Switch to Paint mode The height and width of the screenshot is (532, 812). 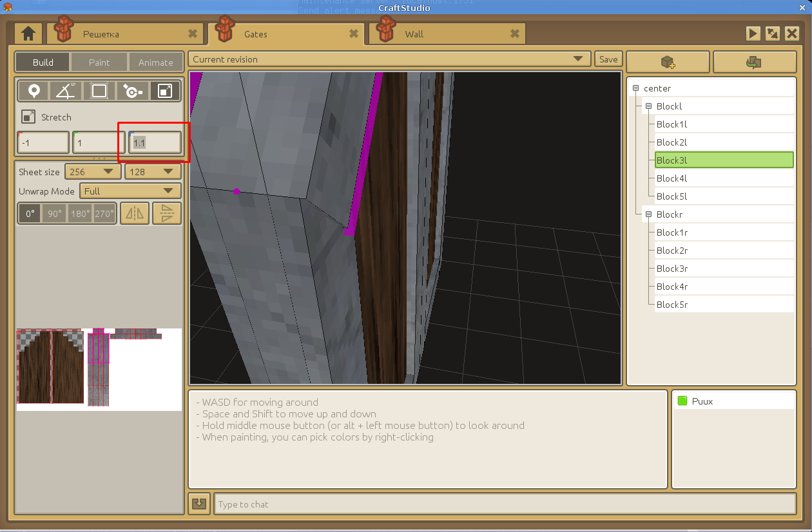[99, 62]
